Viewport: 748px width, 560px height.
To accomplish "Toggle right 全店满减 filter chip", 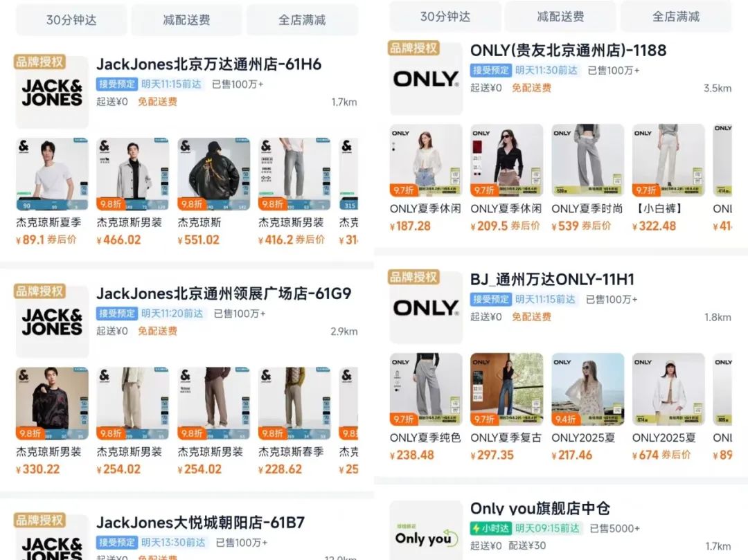I will [676, 17].
